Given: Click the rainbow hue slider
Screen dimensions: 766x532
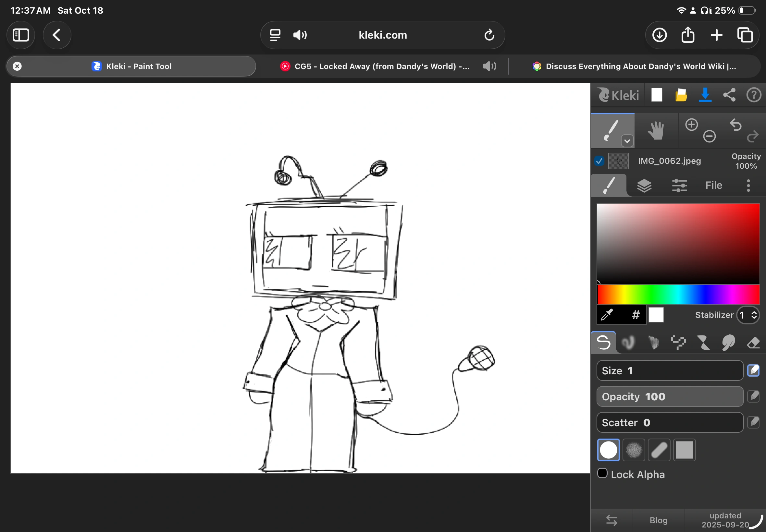Looking at the screenshot, I should pos(678,295).
